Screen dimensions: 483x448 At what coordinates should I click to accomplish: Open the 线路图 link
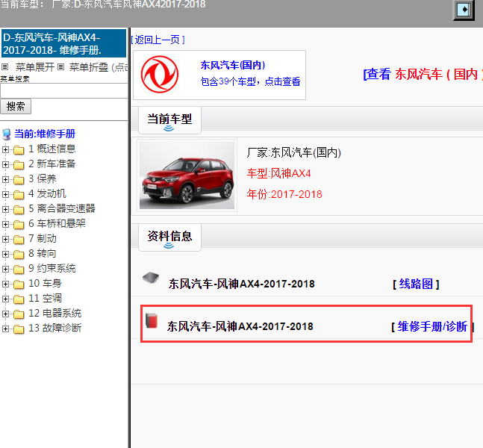coord(416,284)
